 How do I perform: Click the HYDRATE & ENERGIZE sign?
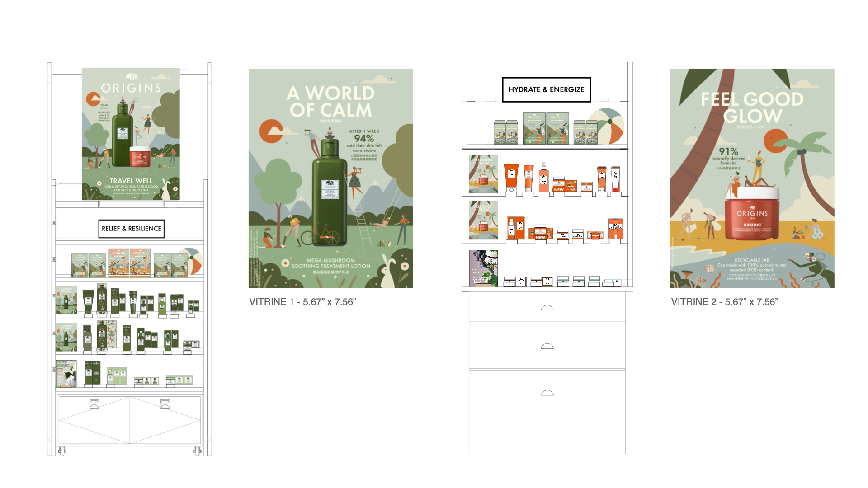point(547,89)
